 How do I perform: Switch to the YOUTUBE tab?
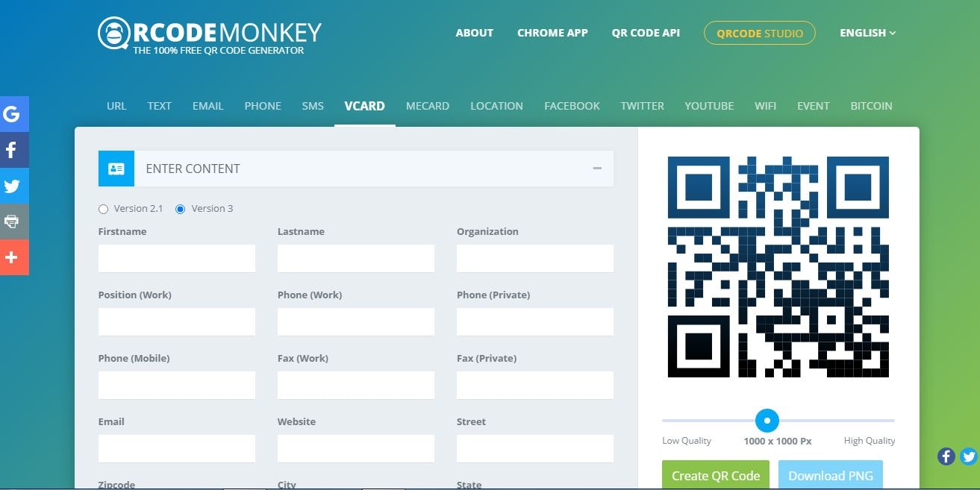[709, 106]
